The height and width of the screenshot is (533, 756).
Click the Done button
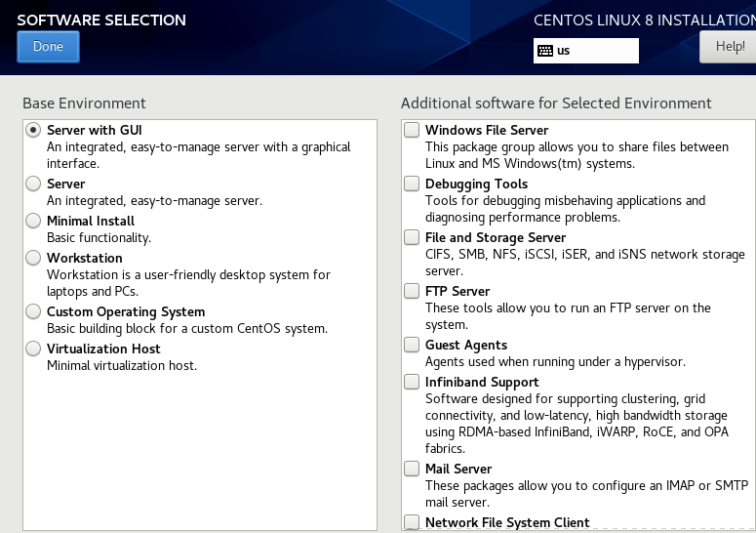(x=48, y=47)
